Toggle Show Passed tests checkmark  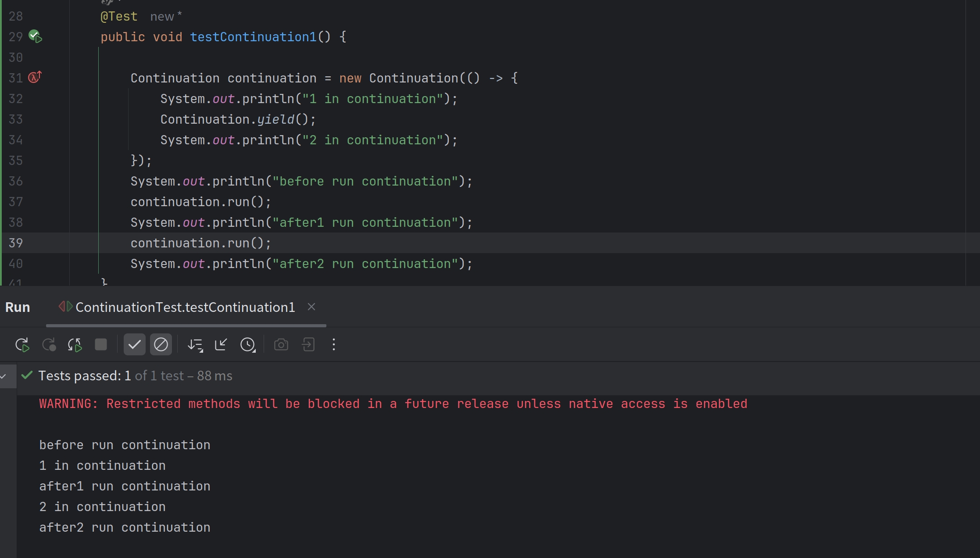tap(134, 344)
